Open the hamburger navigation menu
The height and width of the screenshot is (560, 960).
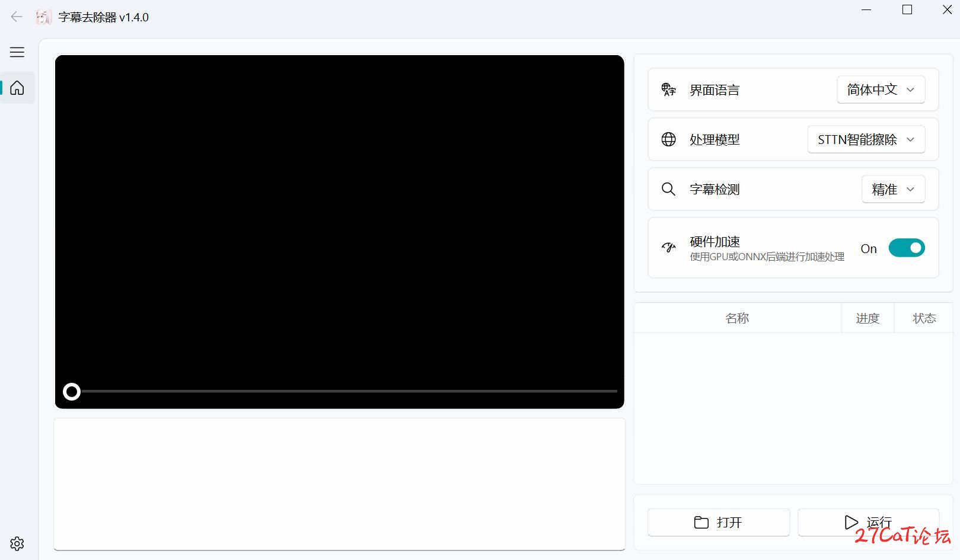[17, 52]
